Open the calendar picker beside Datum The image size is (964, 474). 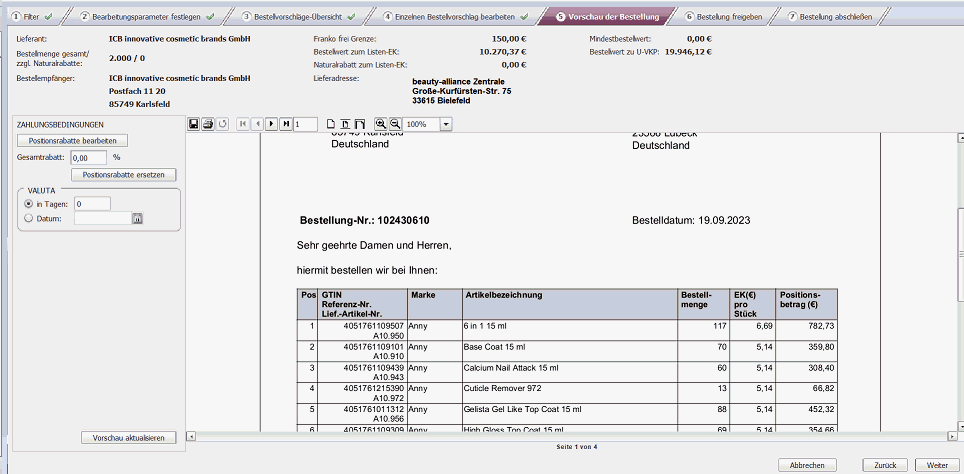(x=138, y=218)
